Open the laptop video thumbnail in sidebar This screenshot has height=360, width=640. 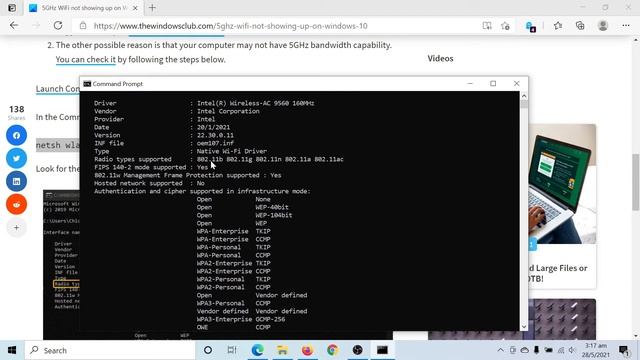click(562, 184)
